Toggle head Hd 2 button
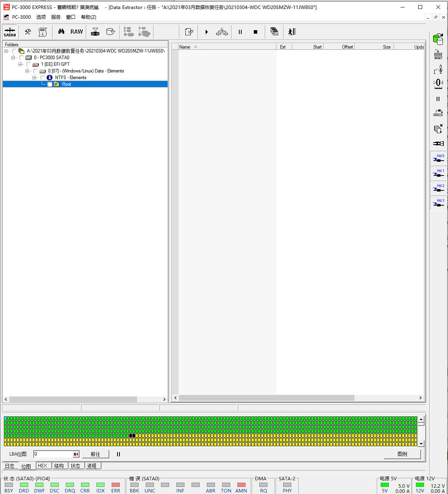 (x=438, y=188)
